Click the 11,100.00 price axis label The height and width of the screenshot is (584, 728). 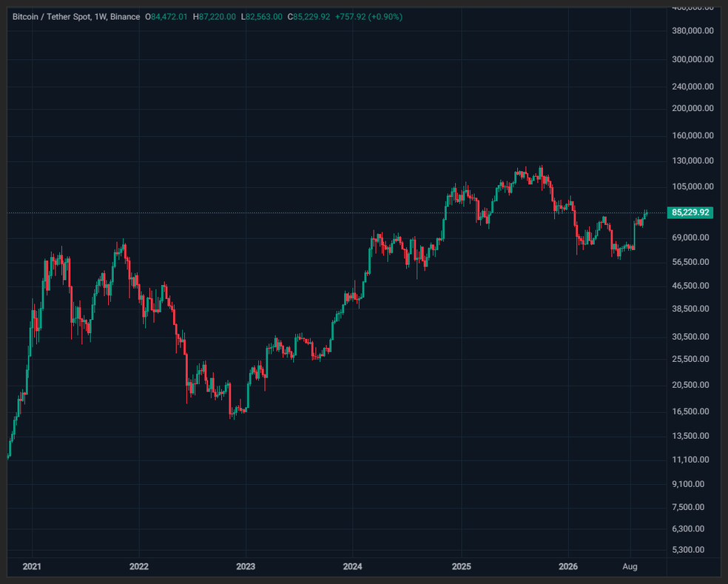coord(690,460)
